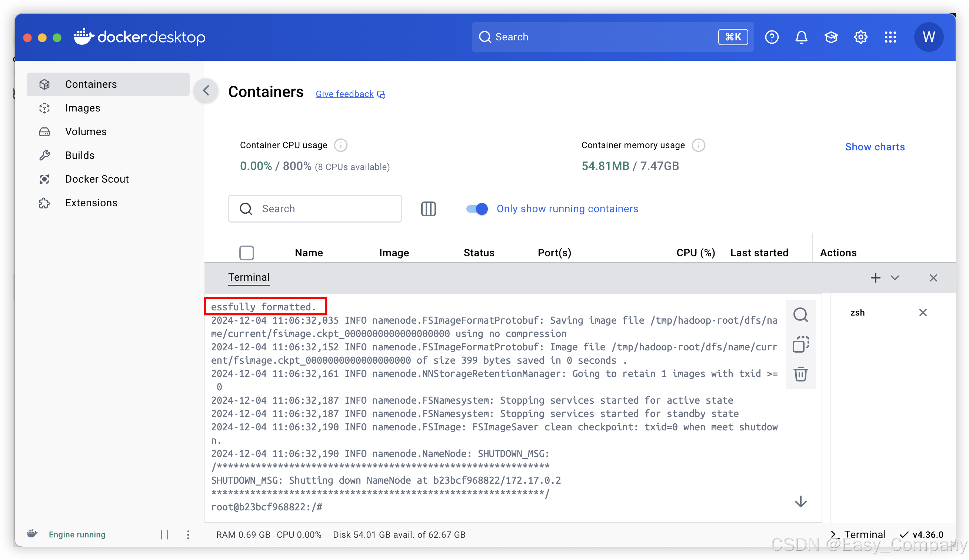Check the select-all containers checkbox

click(x=246, y=253)
